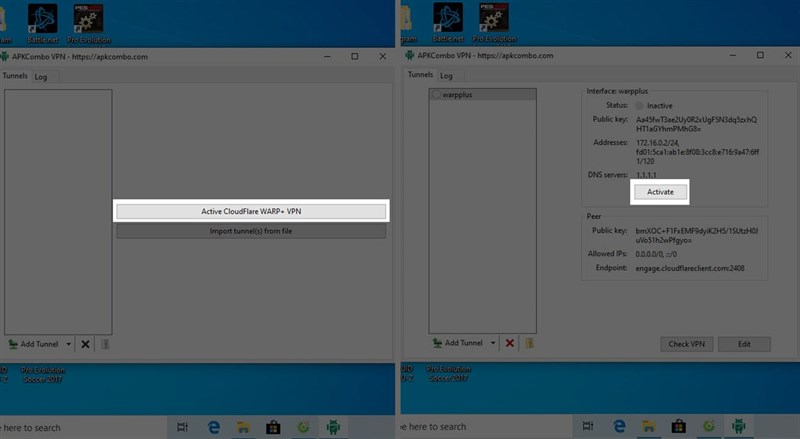The width and height of the screenshot is (800, 439).
Task: Open Pro Evolution gear shortcut on right desktop
Action: [x=494, y=22]
